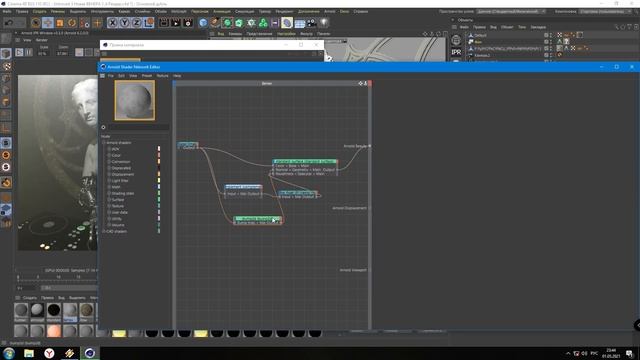The height and width of the screenshot is (360, 640).
Task: Click the Utility category label
Action: 117,219
